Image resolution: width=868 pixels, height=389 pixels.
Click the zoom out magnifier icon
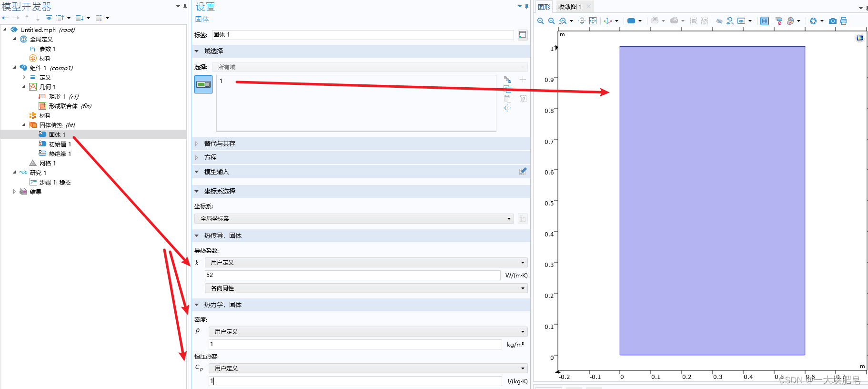point(551,21)
